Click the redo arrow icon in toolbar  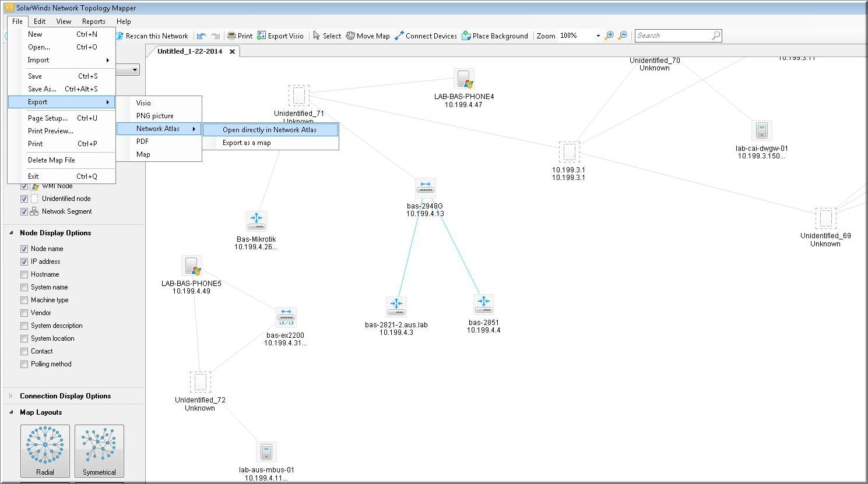click(215, 36)
